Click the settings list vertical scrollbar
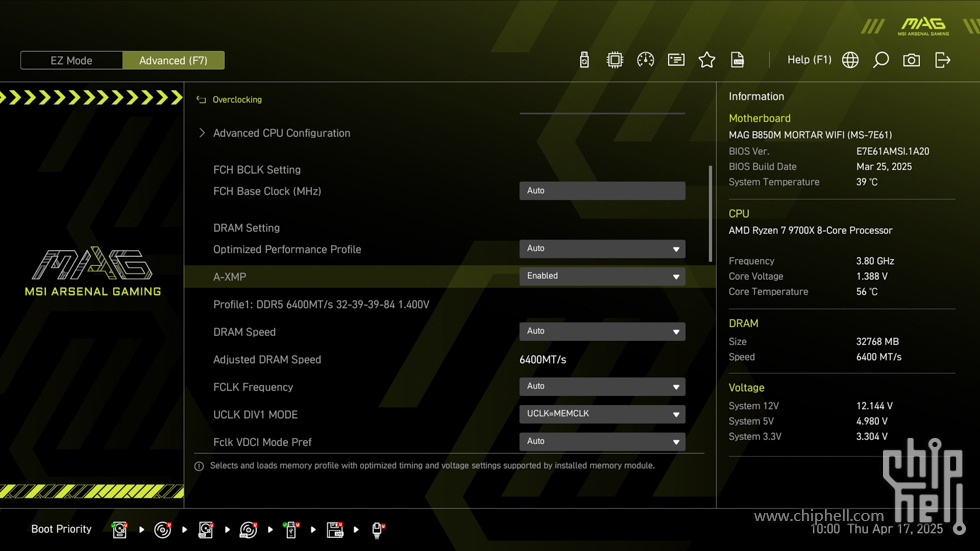This screenshot has height=551, width=980. click(710, 214)
